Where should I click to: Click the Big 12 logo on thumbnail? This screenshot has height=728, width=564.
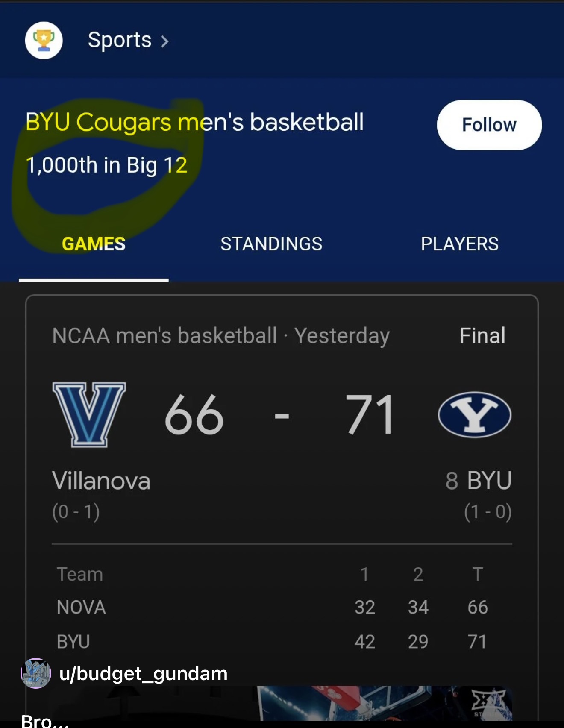pyautogui.click(x=488, y=702)
